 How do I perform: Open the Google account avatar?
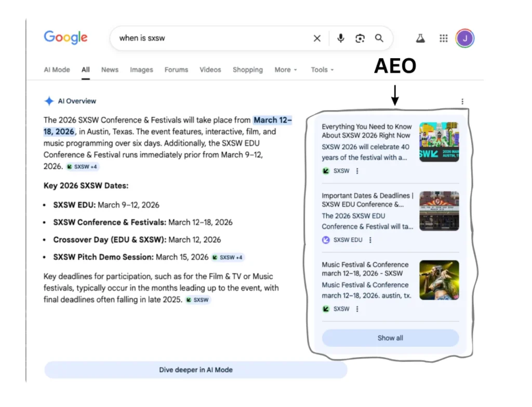click(x=465, y=38)
